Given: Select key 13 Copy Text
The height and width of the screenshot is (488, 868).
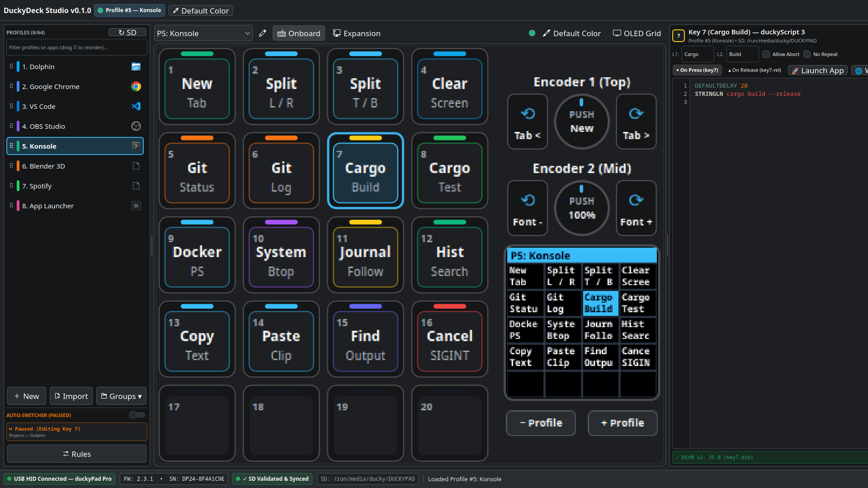Looking at the screenshot, I should tap(197, 339).
